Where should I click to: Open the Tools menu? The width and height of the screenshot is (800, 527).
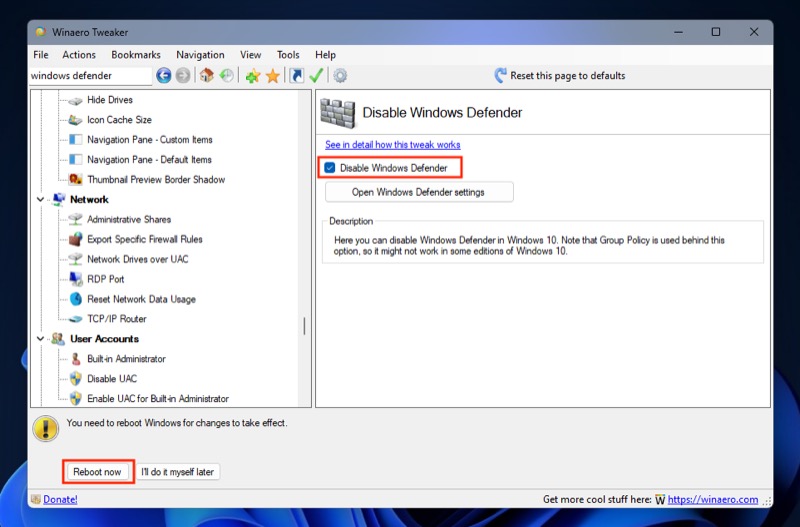tap(288, 55)
